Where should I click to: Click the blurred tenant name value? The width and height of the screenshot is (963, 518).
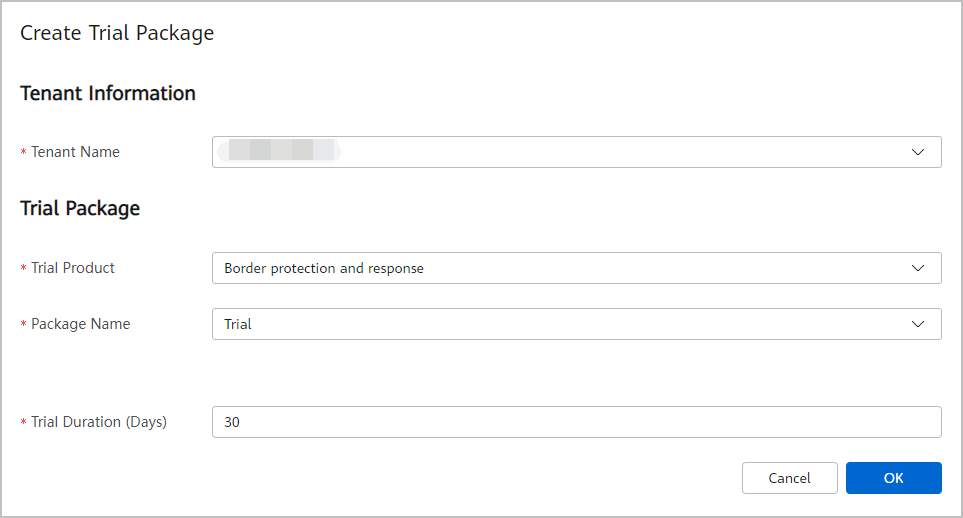click(x=280, y=152)
